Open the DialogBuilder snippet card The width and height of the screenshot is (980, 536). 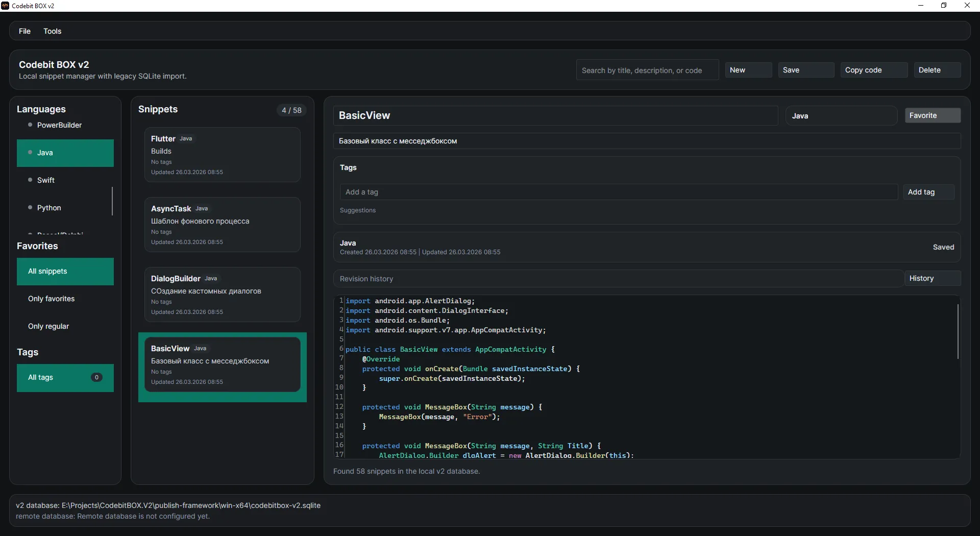tap(222, 295)
